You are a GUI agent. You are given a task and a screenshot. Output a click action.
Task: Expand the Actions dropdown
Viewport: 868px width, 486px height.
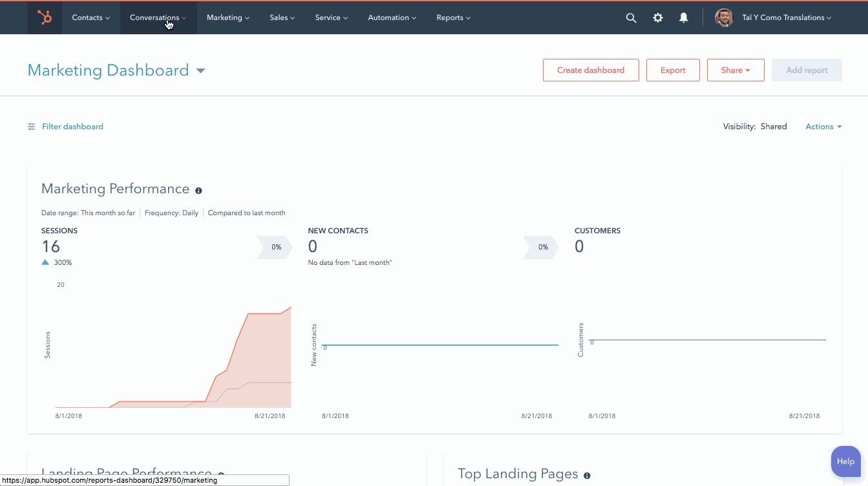pos(823,127)
